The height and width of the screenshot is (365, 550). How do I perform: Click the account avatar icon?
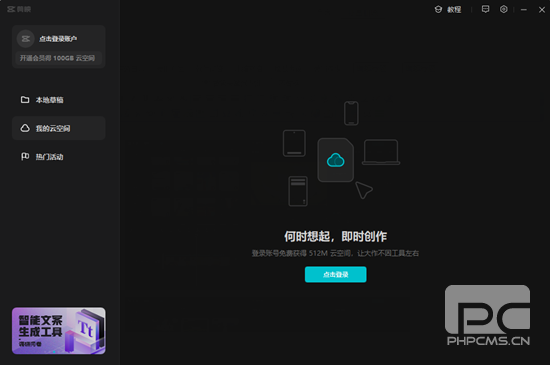point(26,39)
